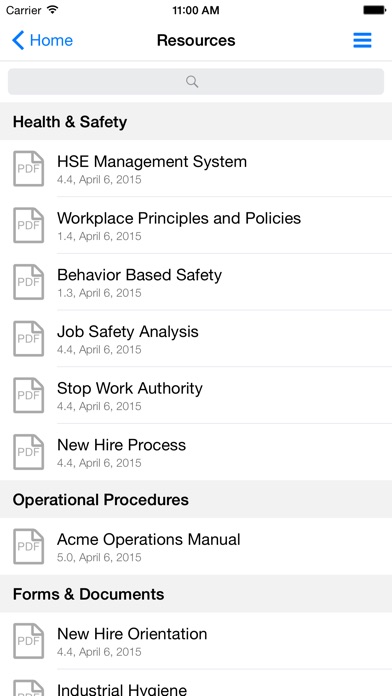Tap the back chevron beside Home
392x696 pixels.
tap(18, 40)
